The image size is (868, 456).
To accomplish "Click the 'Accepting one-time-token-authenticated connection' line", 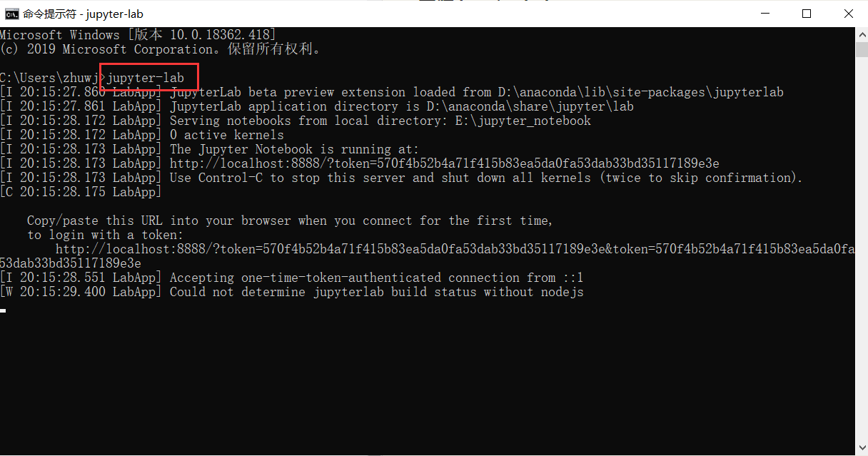I will tap(292, 278).
